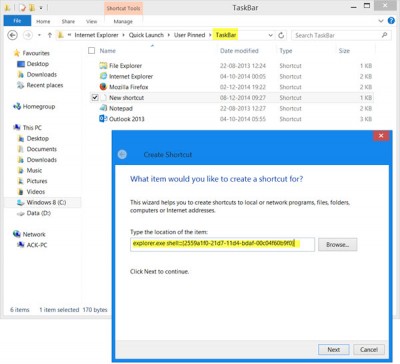
Task: Click the back arrow in Create Shortcut wizard
Action: point(122,154)
